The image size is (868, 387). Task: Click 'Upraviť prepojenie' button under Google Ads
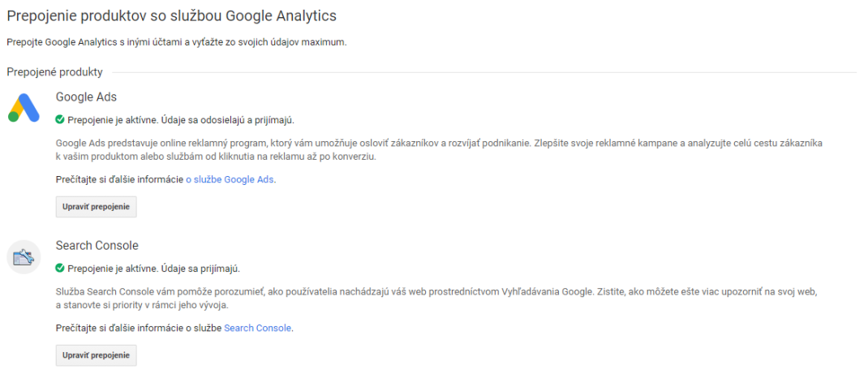(97, 207)
